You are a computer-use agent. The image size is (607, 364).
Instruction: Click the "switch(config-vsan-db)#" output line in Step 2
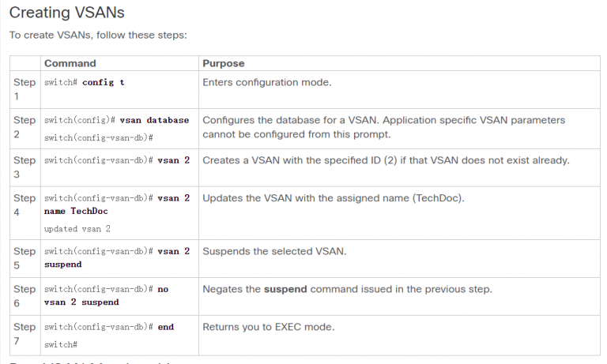(x=99, y=137)
